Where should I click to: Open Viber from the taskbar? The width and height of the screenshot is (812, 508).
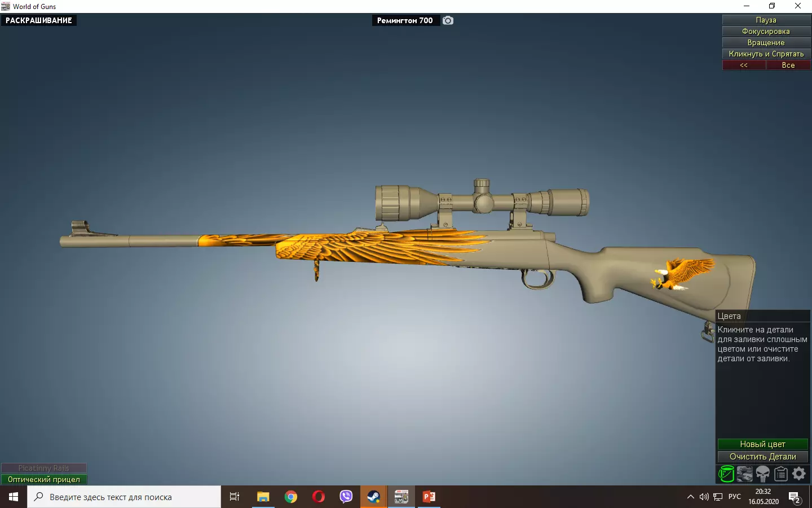tap(346, 497)
